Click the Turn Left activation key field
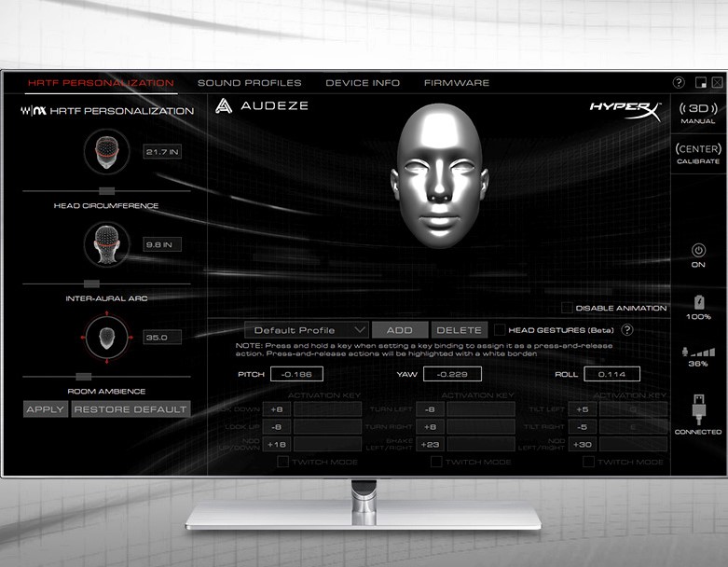This screenshot has height=567, width=728. 481,409
